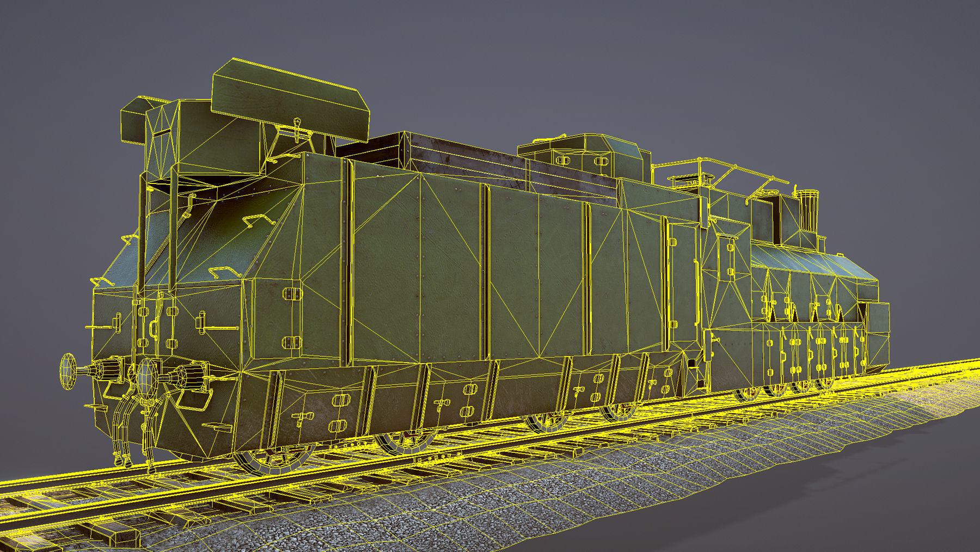Screen dimensions: 980x552
Task: Select the tall chimney stack near the cab
Action: coord(807,212)
